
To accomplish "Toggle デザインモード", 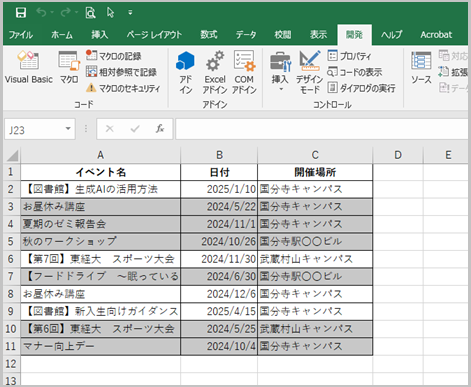I will click(x=310, y=72).
